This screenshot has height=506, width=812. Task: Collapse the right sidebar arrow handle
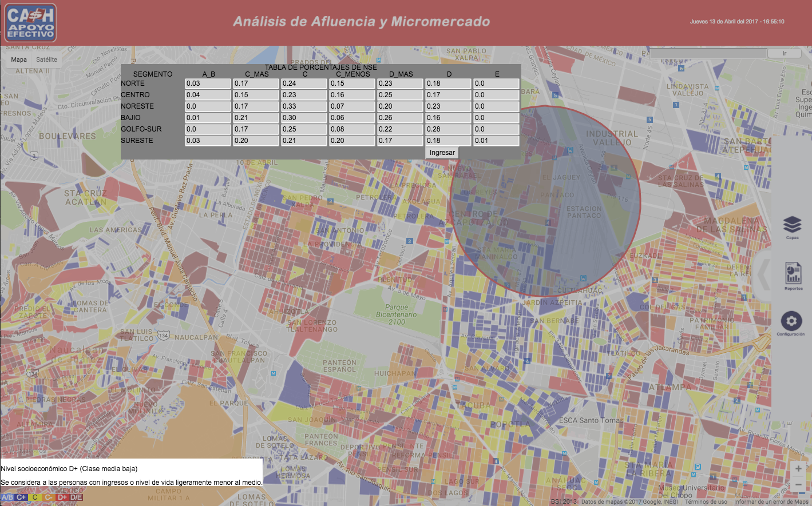coord(763,276)
